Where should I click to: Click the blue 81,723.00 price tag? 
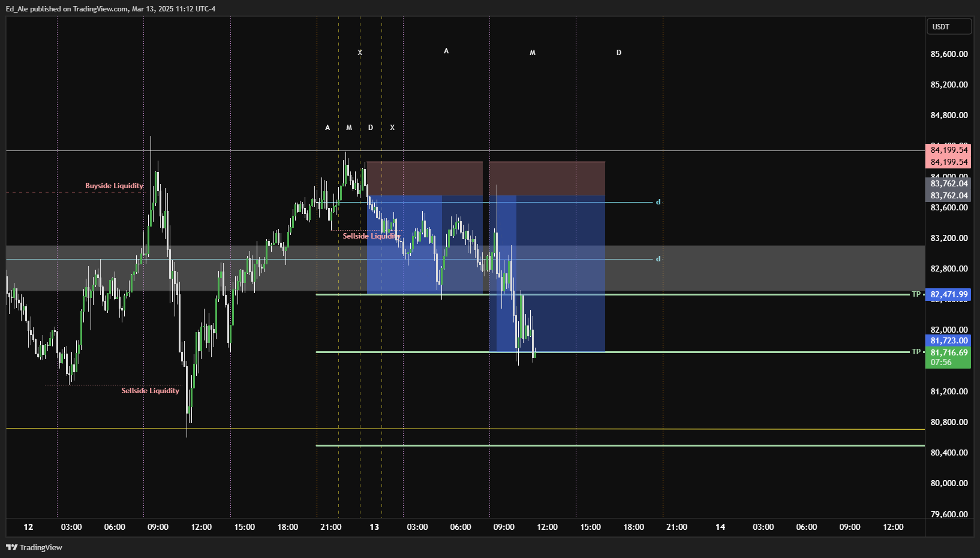tap(948, 340)
